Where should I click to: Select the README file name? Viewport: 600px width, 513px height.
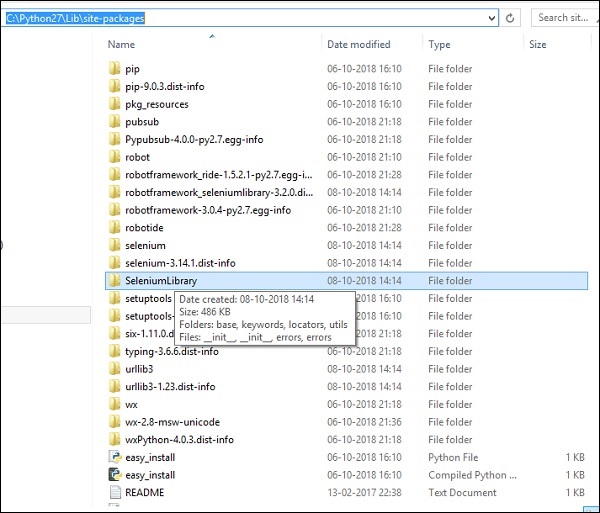point(145,492)
